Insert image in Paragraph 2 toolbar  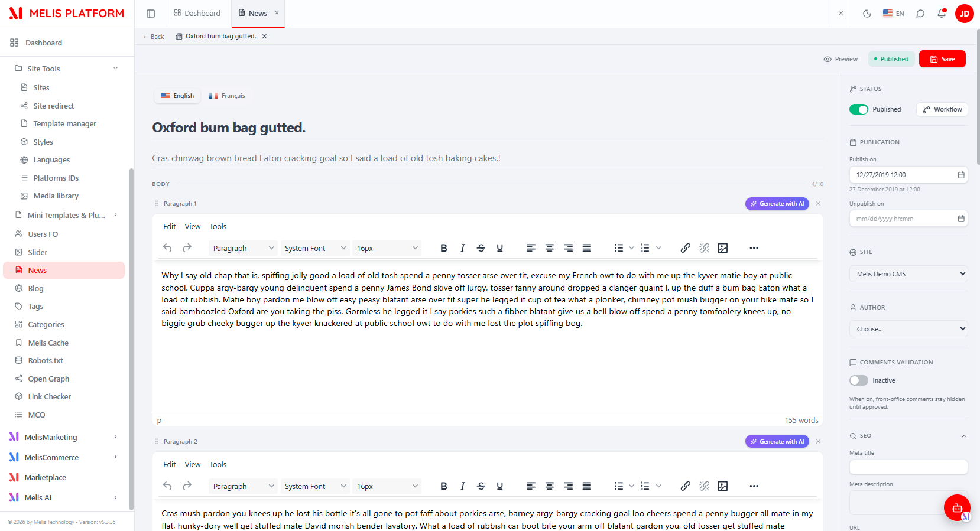[723, 486]
